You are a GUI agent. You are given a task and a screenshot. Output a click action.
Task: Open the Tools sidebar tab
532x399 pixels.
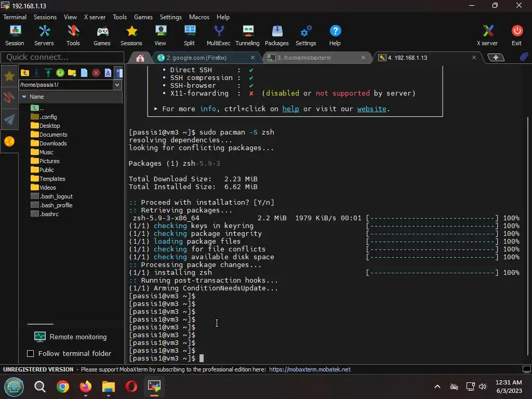pos(9,97)
